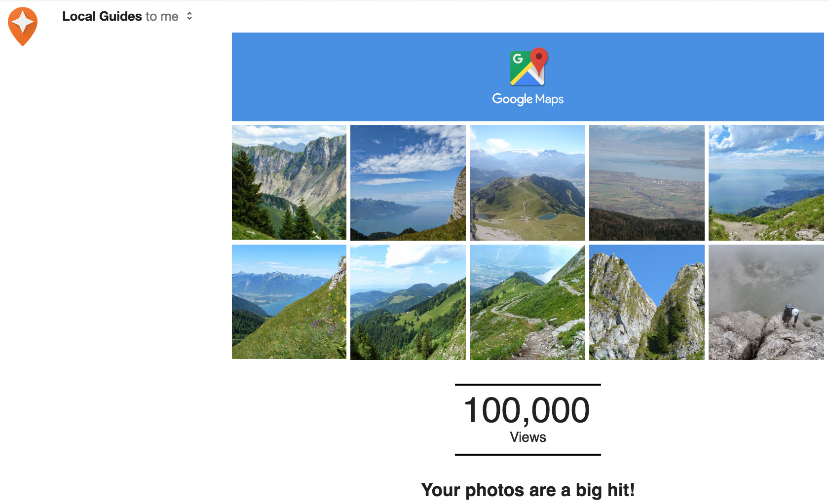Viewport: 829px width, 504px height.
Task: Open the forested green hills valley photo
Action: [408, 302]
